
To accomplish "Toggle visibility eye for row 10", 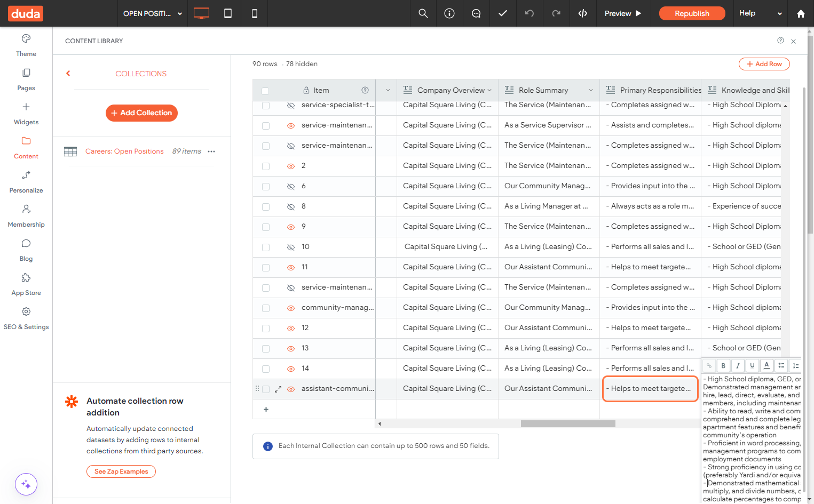I will pyautogui.click(x=291, y=247).
